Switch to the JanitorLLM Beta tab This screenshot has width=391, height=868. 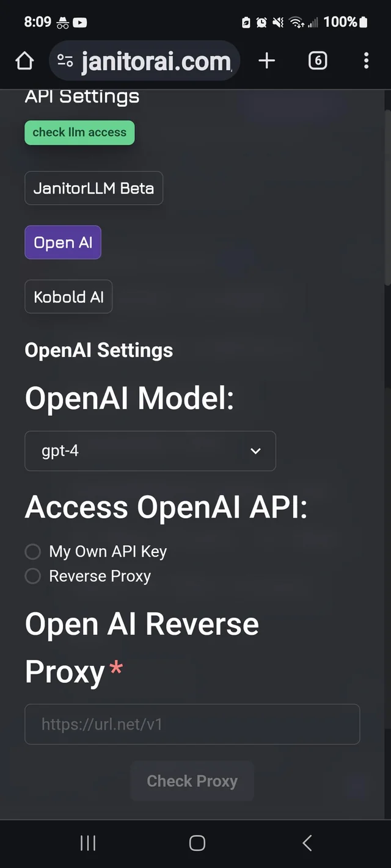coord(93,188)
